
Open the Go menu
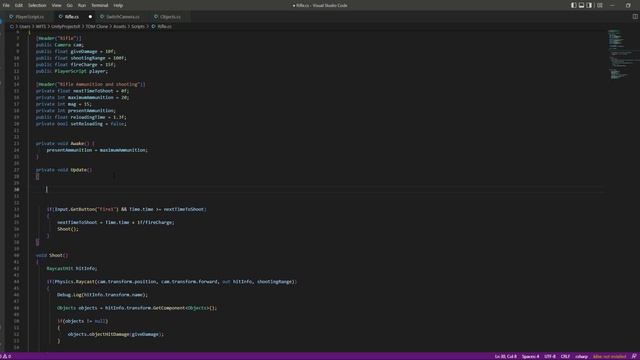pos(69,5)
